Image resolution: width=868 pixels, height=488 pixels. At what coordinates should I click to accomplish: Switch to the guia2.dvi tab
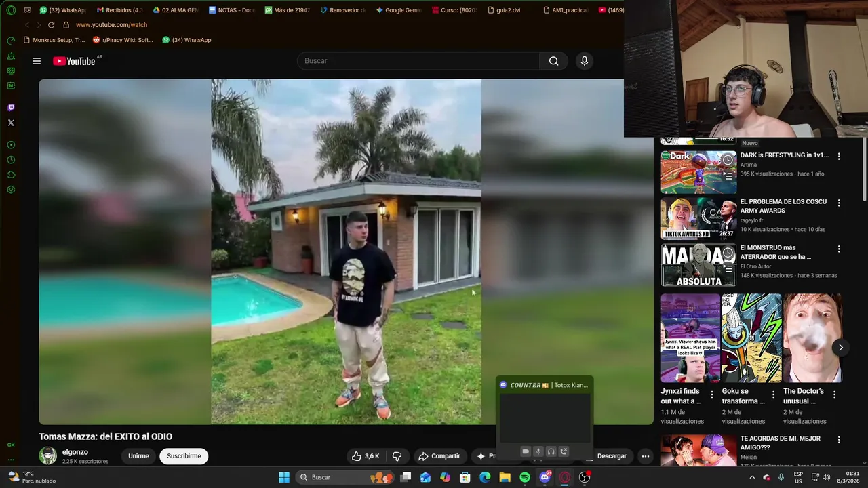pos(505,10)
